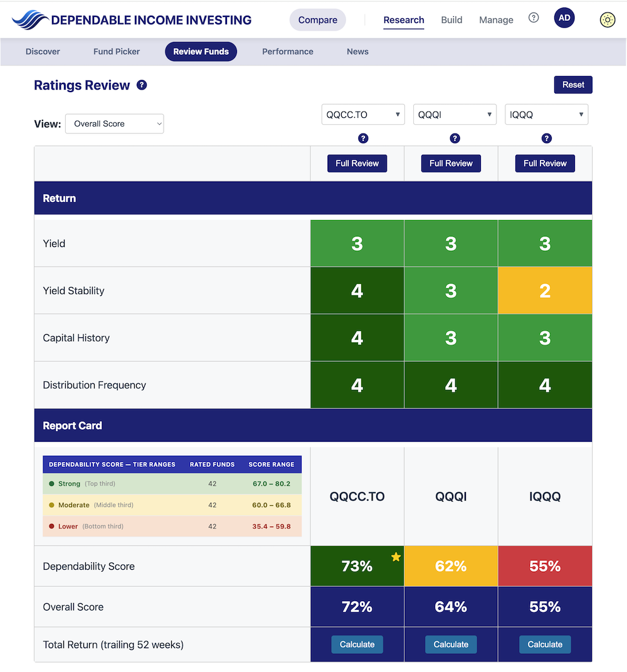Click the QQCC.TO Report Card column heading
Image resolution: width=627 pixels, height=672 pixels.
(x=357, y=496)
